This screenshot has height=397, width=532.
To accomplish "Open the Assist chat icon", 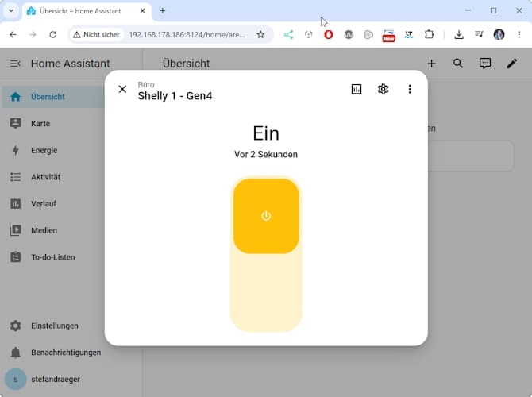I will [x=485, y=64].
